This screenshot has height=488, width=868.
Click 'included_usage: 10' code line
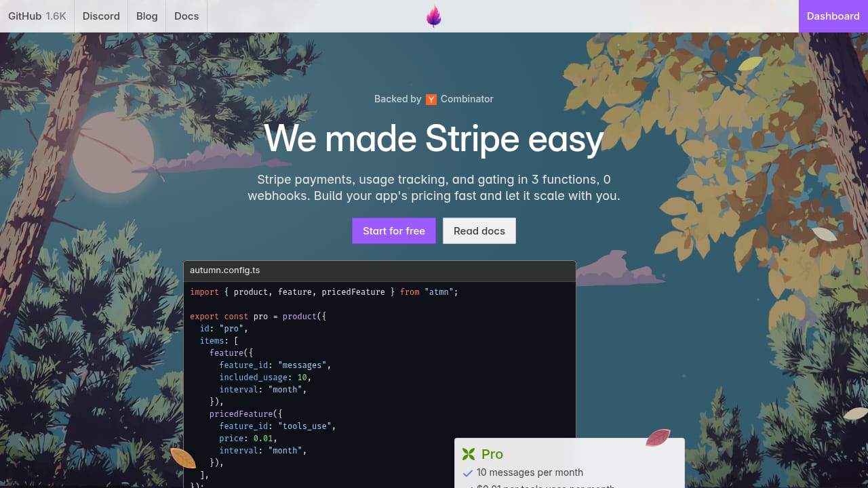coord(265,378)
